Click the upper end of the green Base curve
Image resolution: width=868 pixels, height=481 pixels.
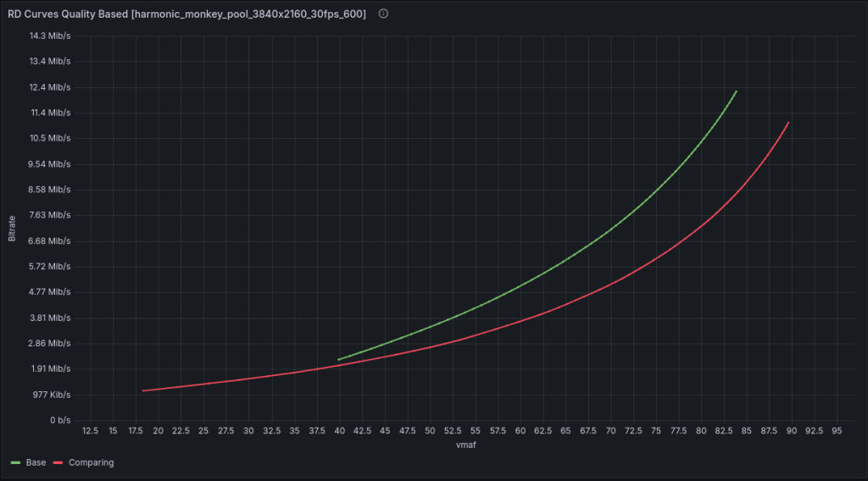(x=736, y=91)
